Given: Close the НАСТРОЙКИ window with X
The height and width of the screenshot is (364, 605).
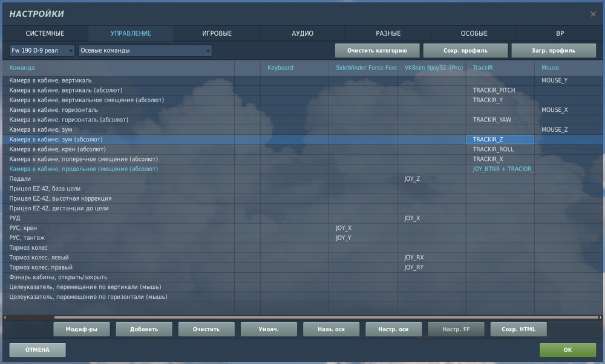Looking at the screenshot, I should click(593, 15).
